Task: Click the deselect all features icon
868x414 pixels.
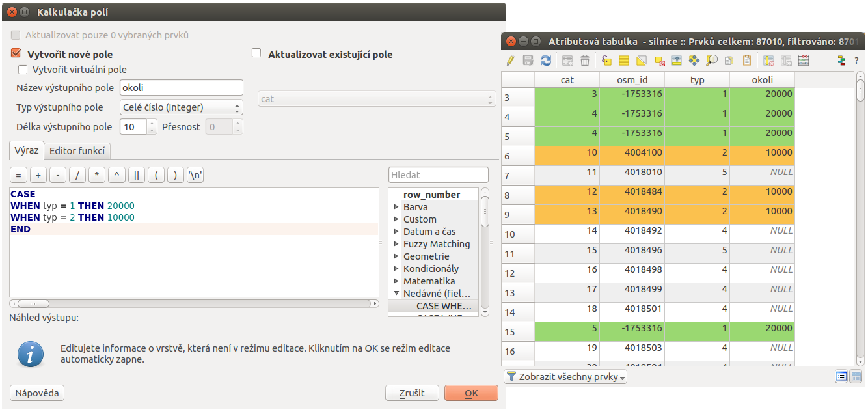Action: click(659, 61)
